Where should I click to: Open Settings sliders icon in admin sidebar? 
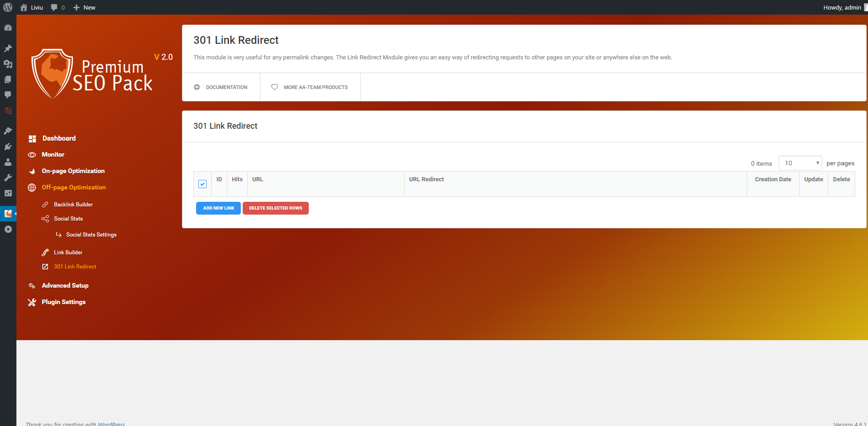click(8, 193)
